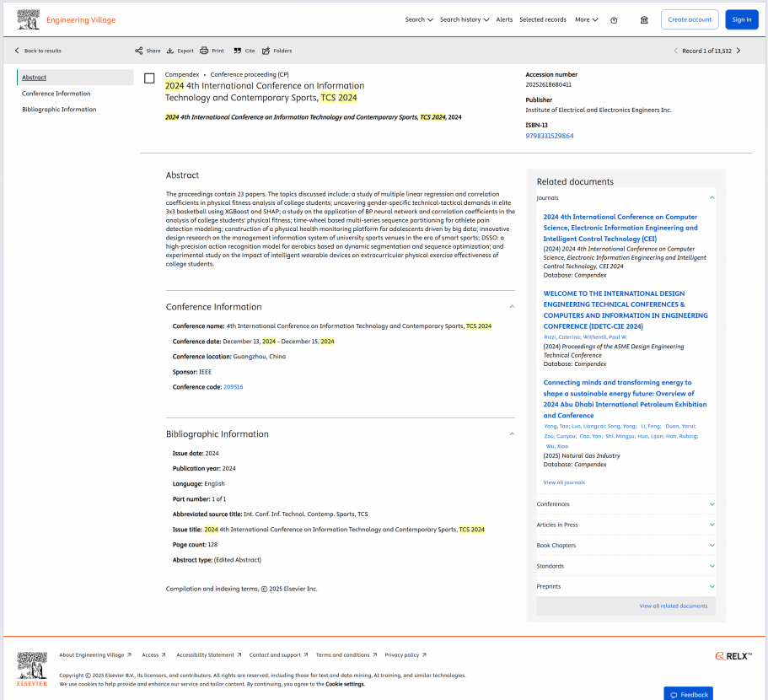Open the help question mark icon
The width and height of the screenshot is (768, 700).
[x=614, y=20]
